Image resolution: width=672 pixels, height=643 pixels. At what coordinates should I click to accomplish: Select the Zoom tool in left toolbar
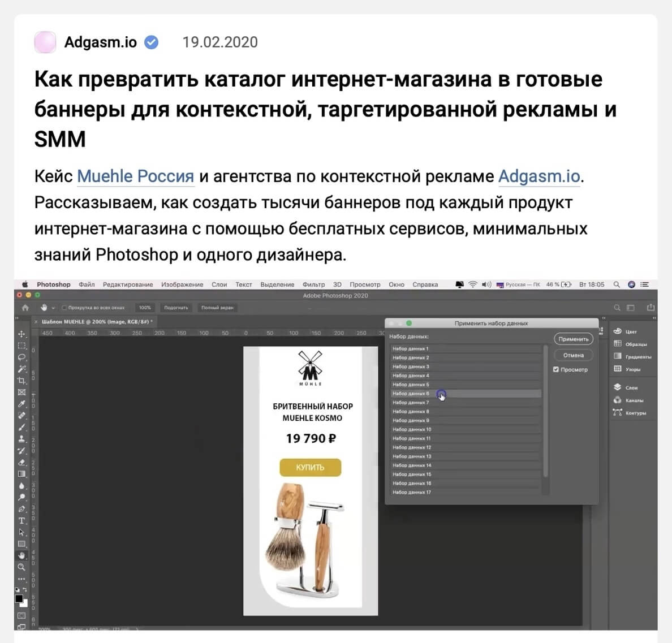(x=21, y=567)
